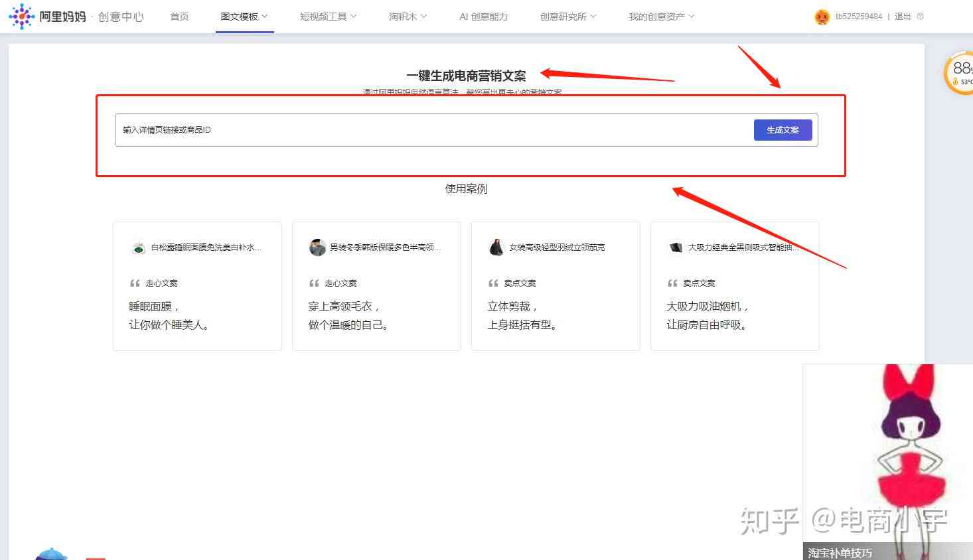Expand the 图文模板 menu
Screen dimensions: 973x560
coord(244,17)
